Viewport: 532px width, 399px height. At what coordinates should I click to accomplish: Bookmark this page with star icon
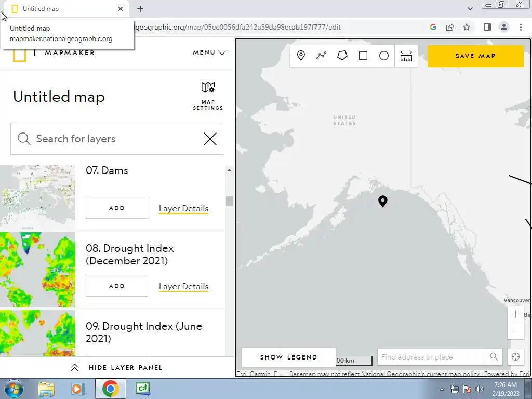[467, 27]
